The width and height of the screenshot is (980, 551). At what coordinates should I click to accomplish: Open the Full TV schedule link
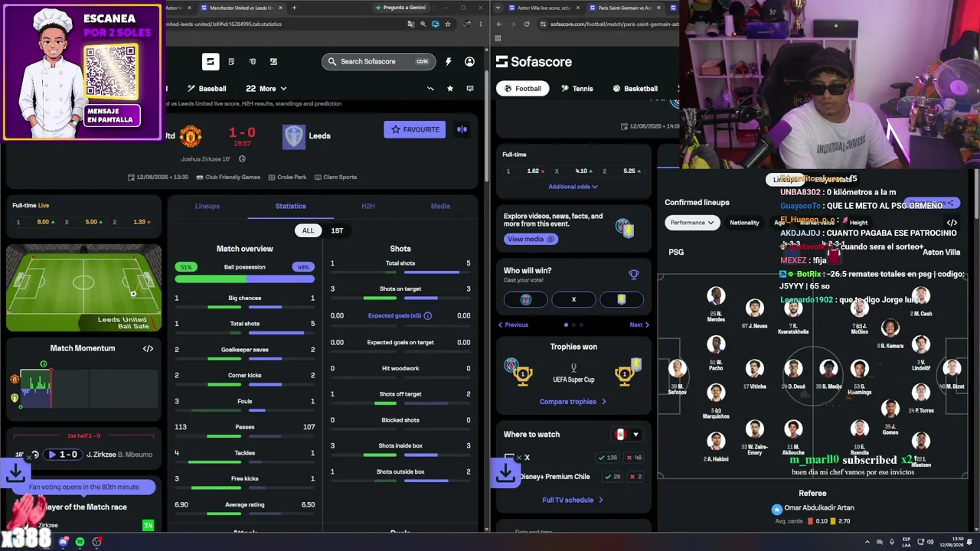pos(573,500)
